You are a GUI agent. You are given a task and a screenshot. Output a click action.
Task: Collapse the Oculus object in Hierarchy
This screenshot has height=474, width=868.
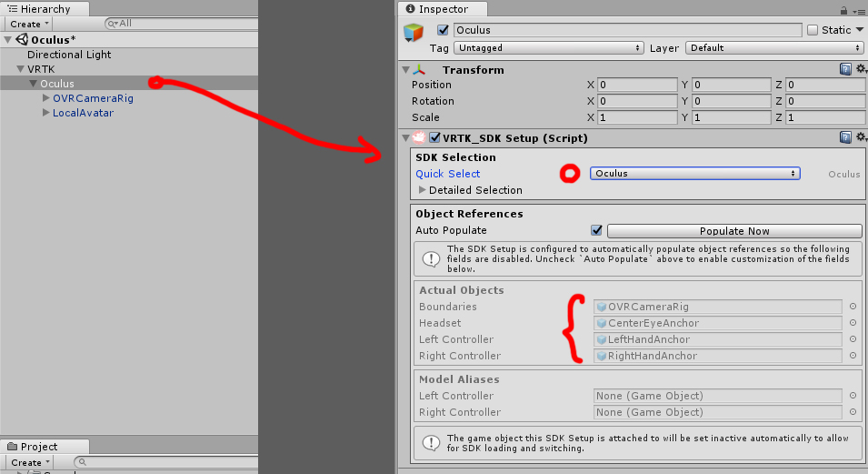(34, 83)
